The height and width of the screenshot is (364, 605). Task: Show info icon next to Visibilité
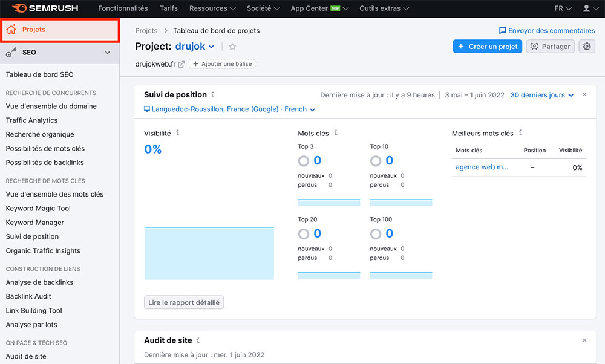177,132
